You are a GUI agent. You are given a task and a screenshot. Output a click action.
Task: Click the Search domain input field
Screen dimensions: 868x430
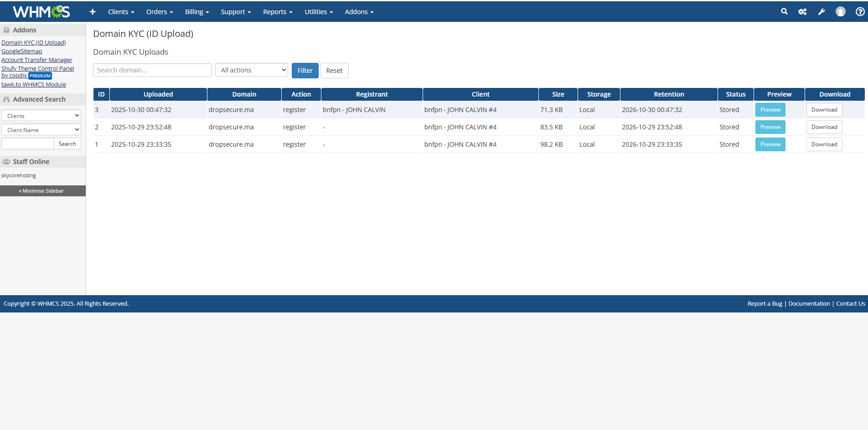(x=152, y=70)
